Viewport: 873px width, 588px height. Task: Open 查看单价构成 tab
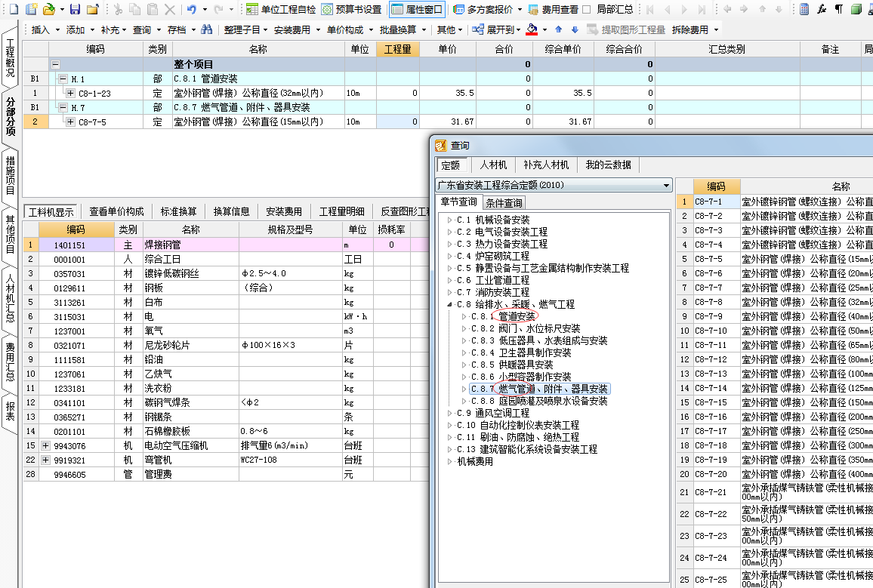[x=116, y=211]
